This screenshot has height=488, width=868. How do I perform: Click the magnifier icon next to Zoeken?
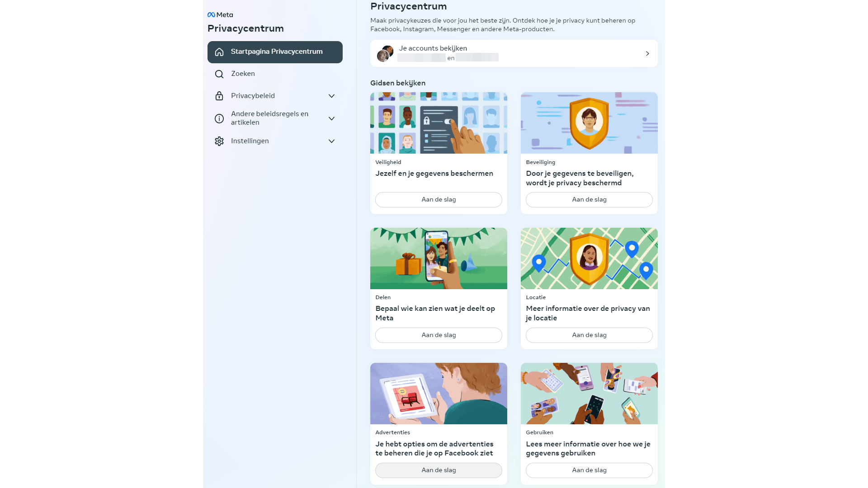click(219, 74)
